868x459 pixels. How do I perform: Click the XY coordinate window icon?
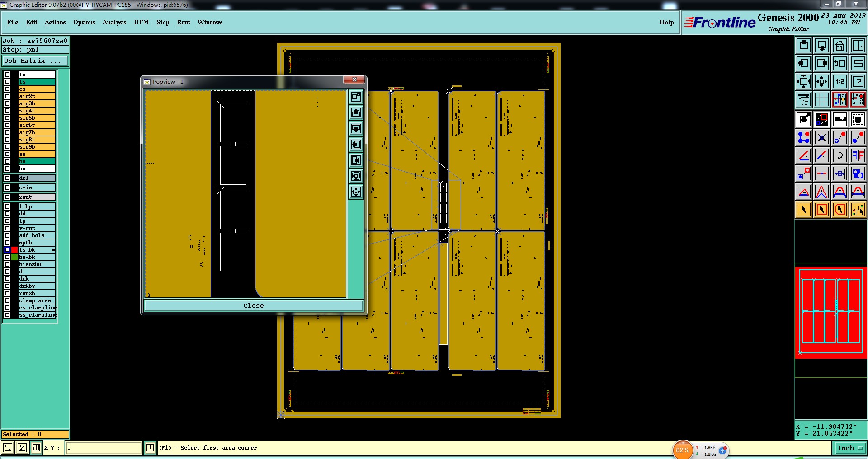click(858, 45)
